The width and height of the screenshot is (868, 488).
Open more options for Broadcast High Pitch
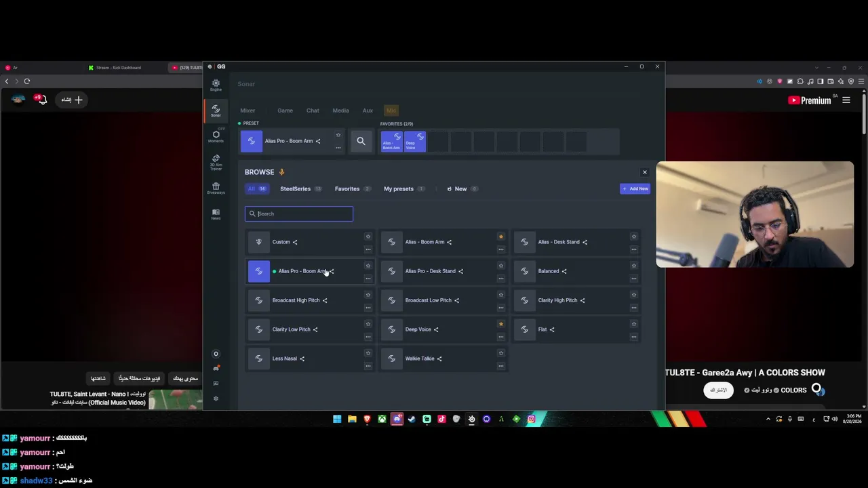368,308
